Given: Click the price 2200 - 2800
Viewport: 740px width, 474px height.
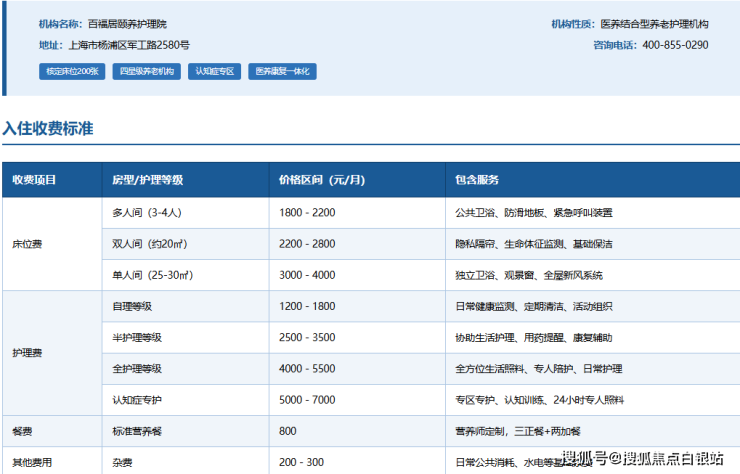Looking at the screenshot, I should coord(307,244).
